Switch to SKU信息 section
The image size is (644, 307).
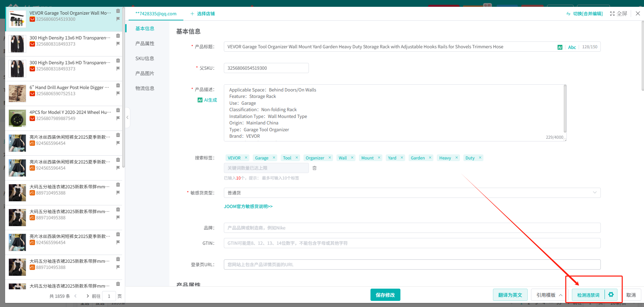[145, 58]
